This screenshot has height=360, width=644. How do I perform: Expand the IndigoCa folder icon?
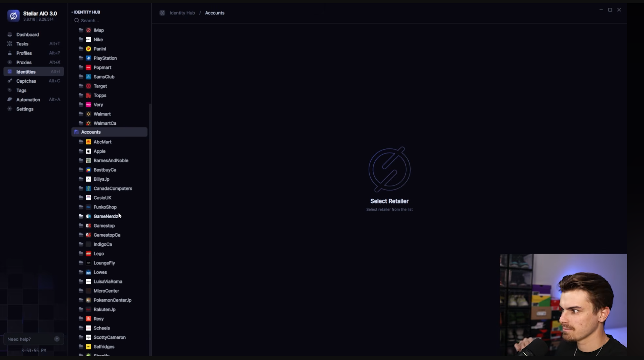[x=81, y=244]
